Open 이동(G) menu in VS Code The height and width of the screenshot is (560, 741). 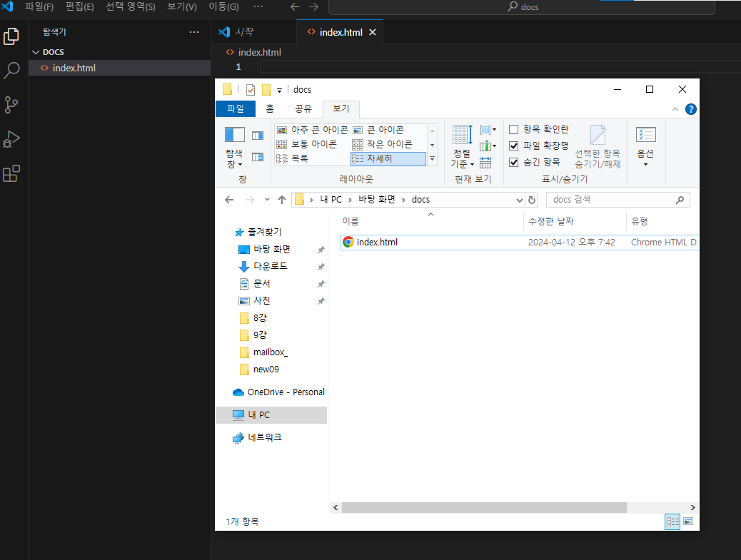[x=224, y=6]
